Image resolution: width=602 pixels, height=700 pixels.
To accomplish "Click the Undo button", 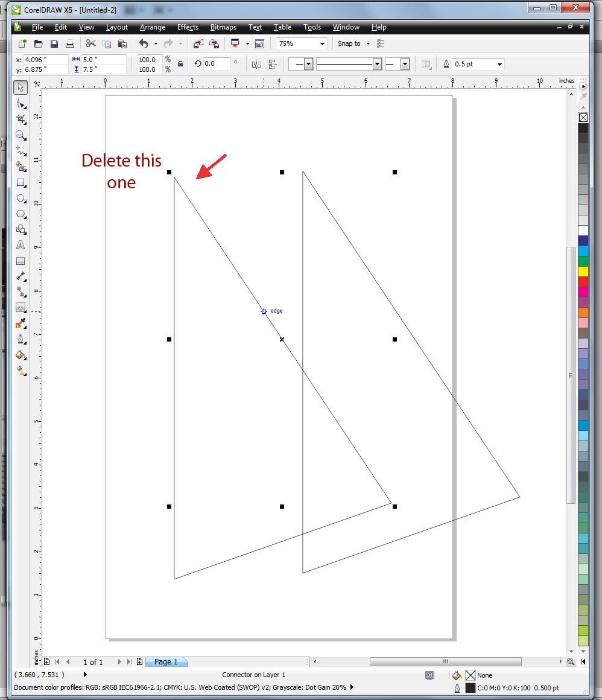I will click(145, 43).
